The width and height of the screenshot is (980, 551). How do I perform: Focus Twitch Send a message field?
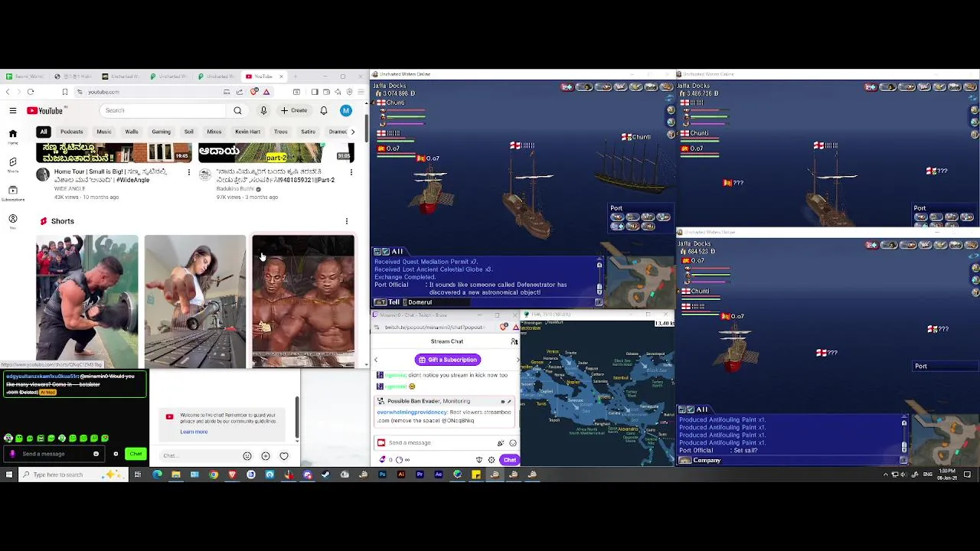[444, 443]
